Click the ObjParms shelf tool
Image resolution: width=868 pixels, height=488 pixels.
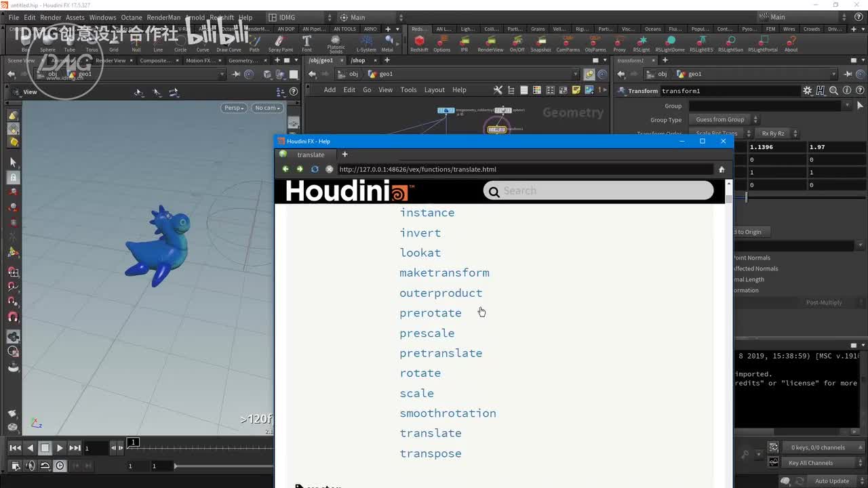point(595,43)
